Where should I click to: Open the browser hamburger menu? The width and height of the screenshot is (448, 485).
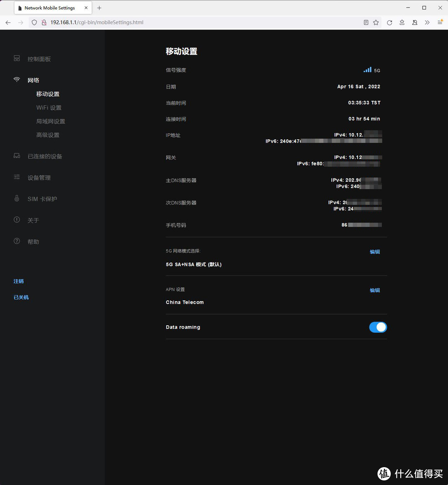tap(440, 22)
